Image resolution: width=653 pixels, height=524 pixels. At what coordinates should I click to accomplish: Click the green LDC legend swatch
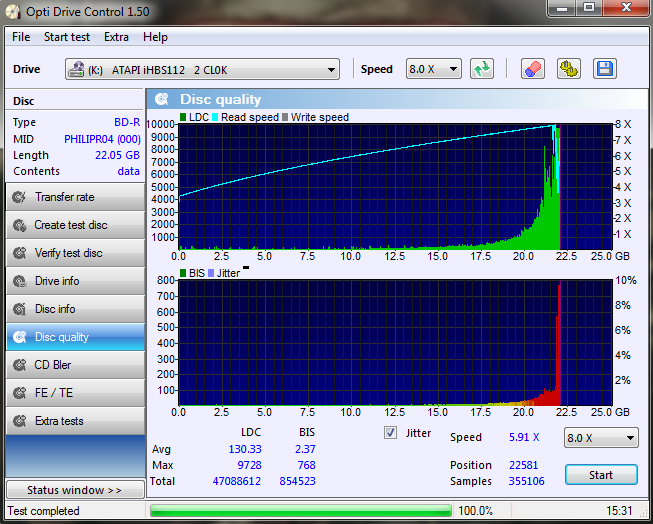[183, 117]
